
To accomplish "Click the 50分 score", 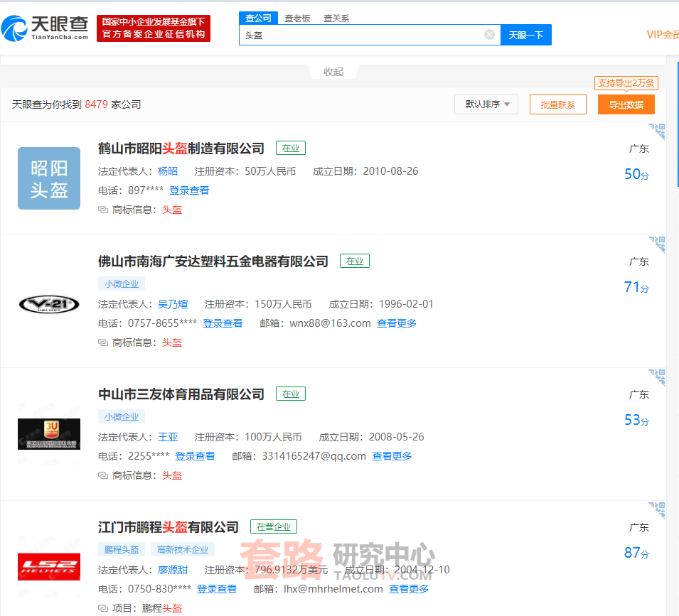I will (x=636, y=174).
